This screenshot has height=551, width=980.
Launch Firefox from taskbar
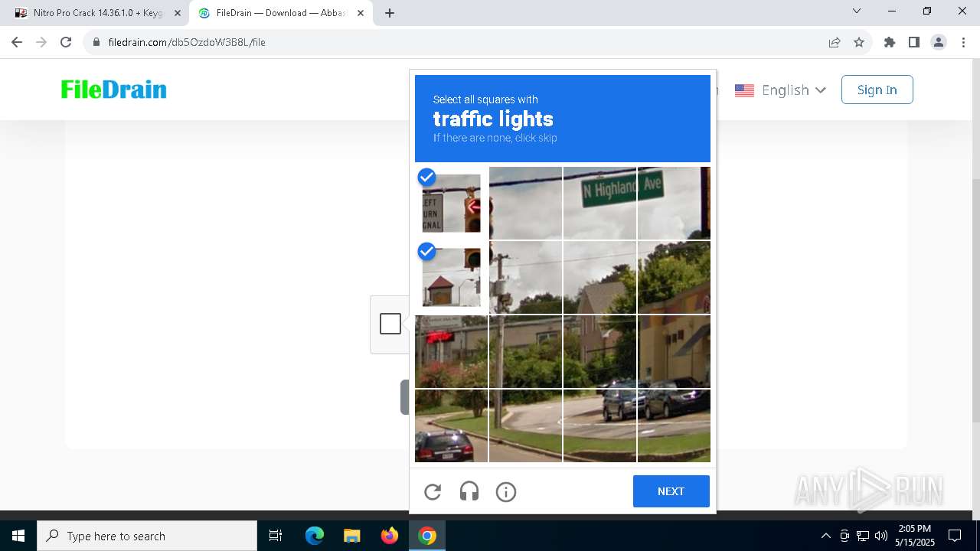pyautogui.click(x=390, y=536)
